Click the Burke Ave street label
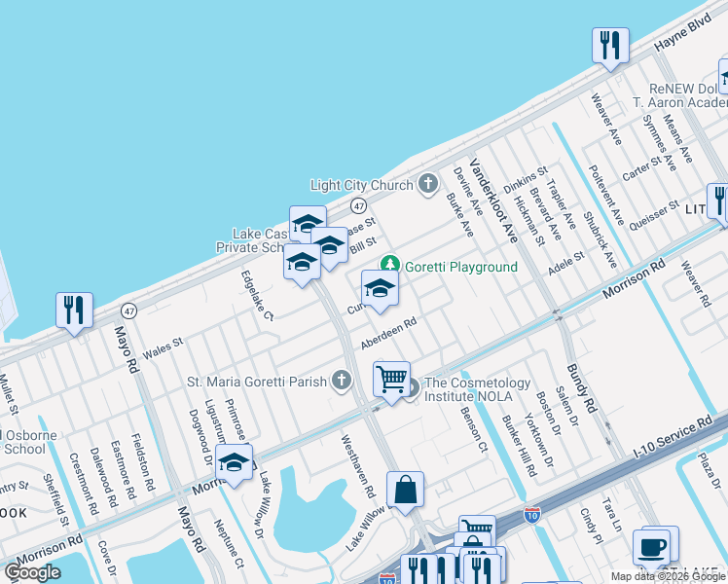The image size is (728, 584). pos(460,215)
